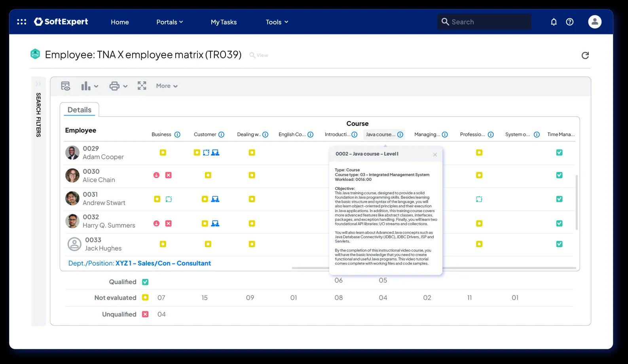Click Andrew Stwart's Professio... green refresh icon

(479, 199)
